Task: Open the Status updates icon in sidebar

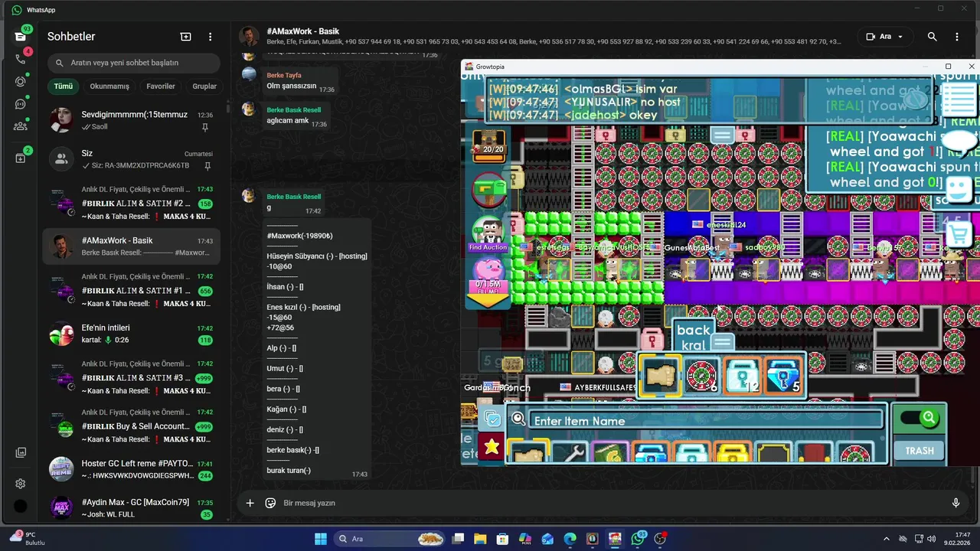Action: pyautogui.click(x=21, y=81)
